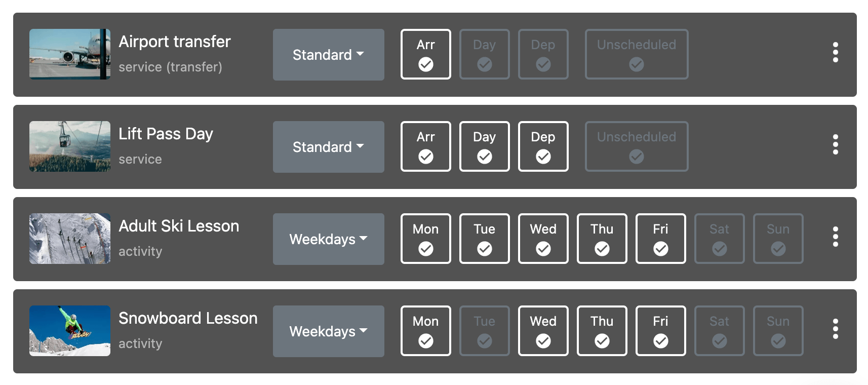
Task: Click the Adult Ski Lesson slope thumbnail
Action: coord(70,239)
